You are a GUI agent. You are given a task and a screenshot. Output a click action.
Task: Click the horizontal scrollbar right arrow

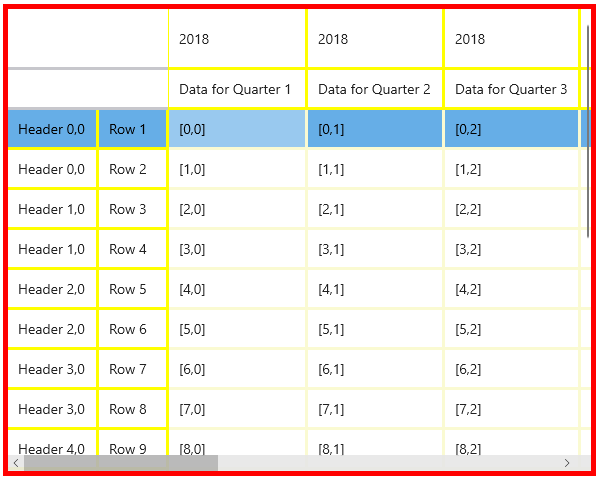(x=567, y=463)
